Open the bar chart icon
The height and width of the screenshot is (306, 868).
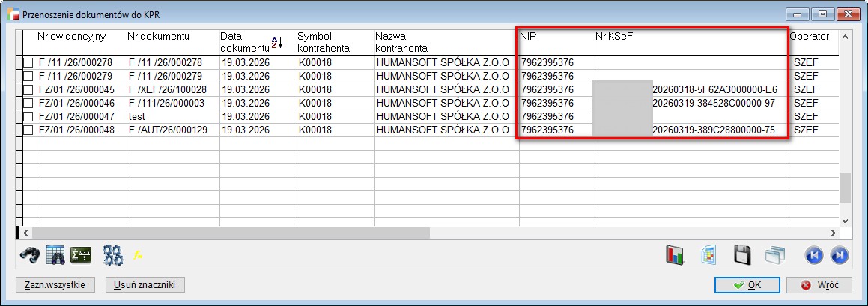[676, 255]
